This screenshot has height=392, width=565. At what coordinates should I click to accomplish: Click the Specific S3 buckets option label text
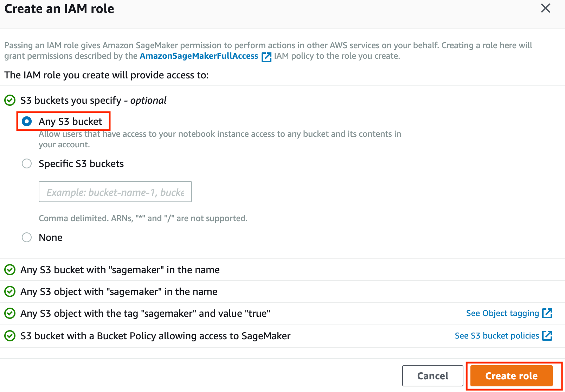(x=81, y=164)
